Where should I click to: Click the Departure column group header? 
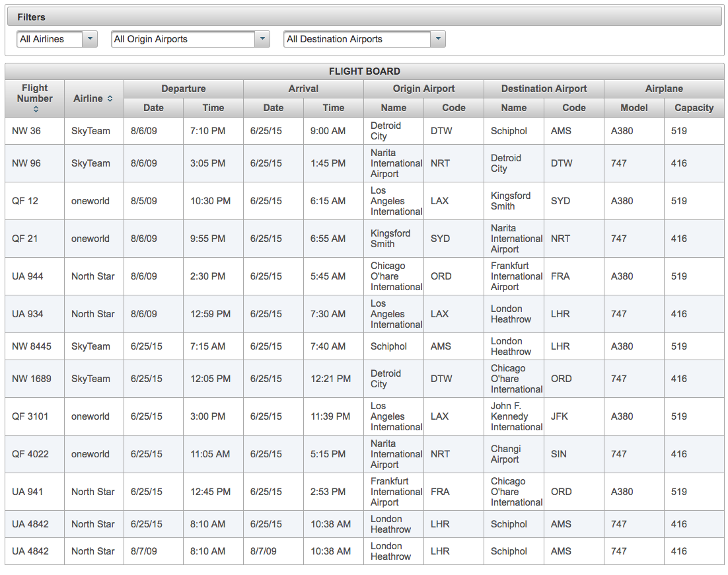184,89
